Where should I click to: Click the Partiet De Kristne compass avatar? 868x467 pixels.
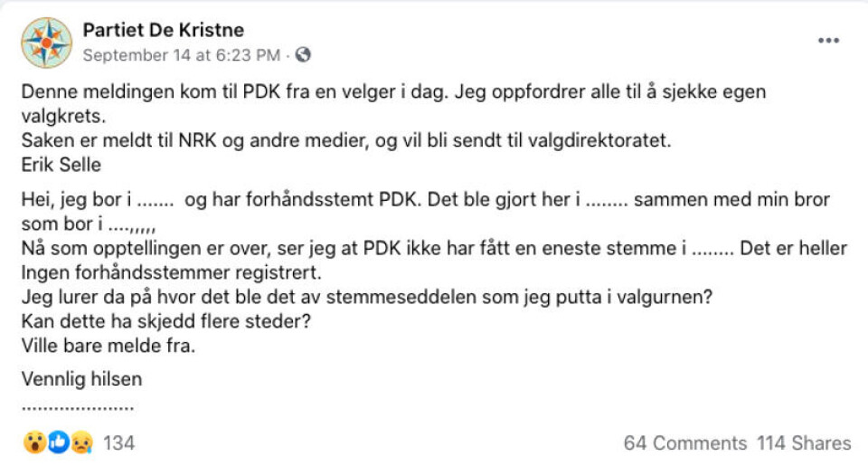(47, 42)
